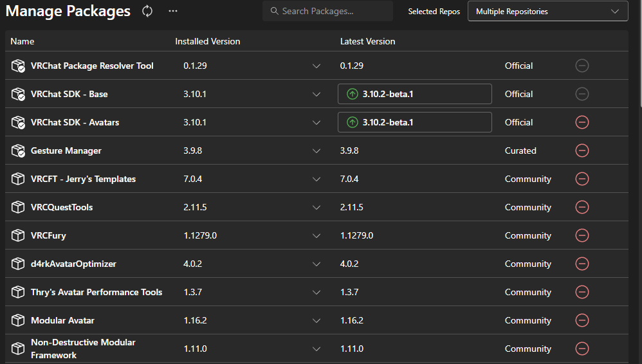This screenshot has height=364, width=642.
Task: Expand the version dropdown for VRCFT - Jerry's Templates
Action: tap(316, 179)
